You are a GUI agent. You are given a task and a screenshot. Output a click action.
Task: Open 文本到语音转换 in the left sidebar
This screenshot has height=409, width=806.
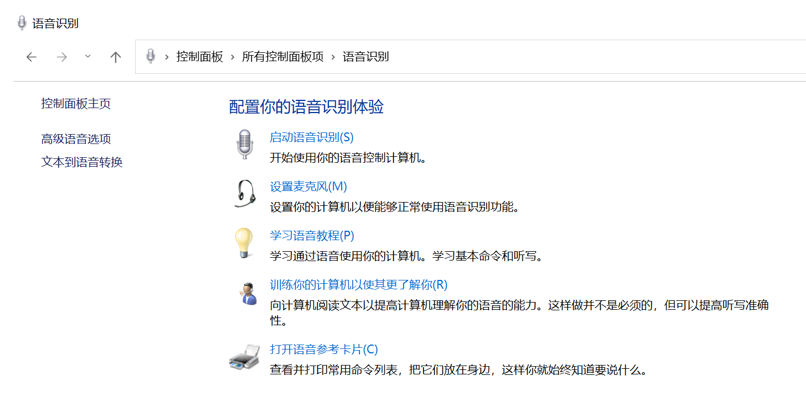82,162
